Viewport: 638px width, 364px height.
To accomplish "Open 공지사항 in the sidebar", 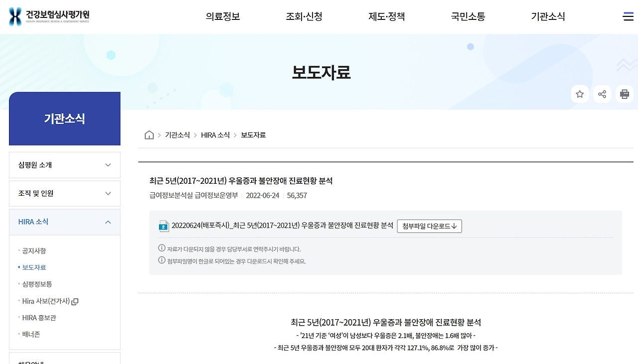I will pyautogui.click(x=33, y=250).
